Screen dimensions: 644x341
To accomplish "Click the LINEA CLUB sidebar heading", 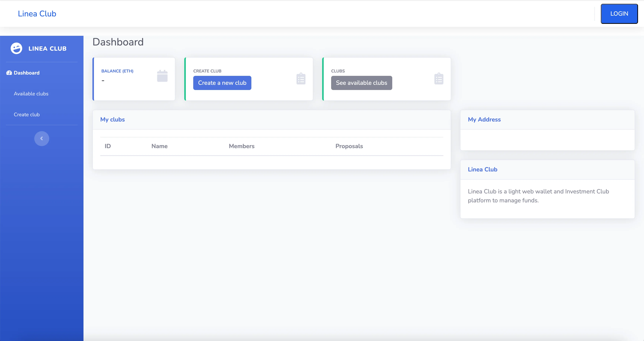I will pyautogui.click(x=48, y=48).
